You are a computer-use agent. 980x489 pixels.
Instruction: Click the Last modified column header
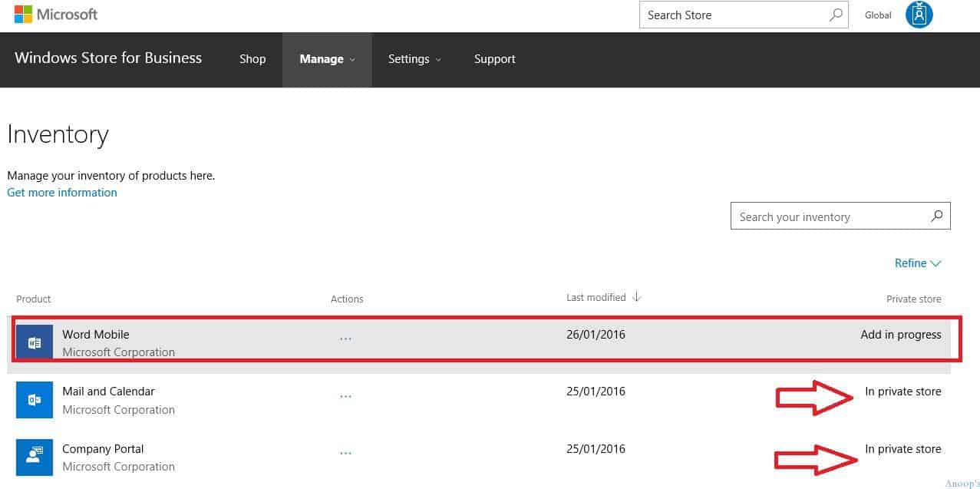pos(596,297)
